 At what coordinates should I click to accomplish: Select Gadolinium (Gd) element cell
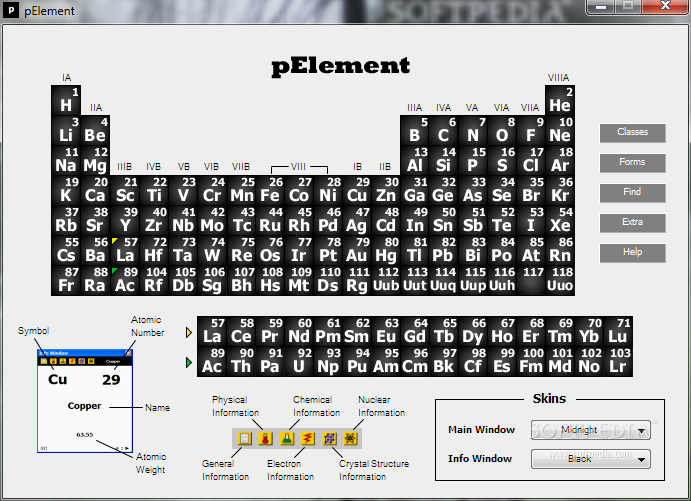[415, 331]
